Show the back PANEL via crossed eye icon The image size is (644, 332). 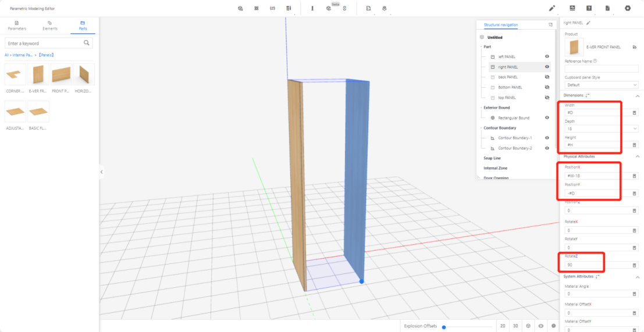click(x=547, y=77)
